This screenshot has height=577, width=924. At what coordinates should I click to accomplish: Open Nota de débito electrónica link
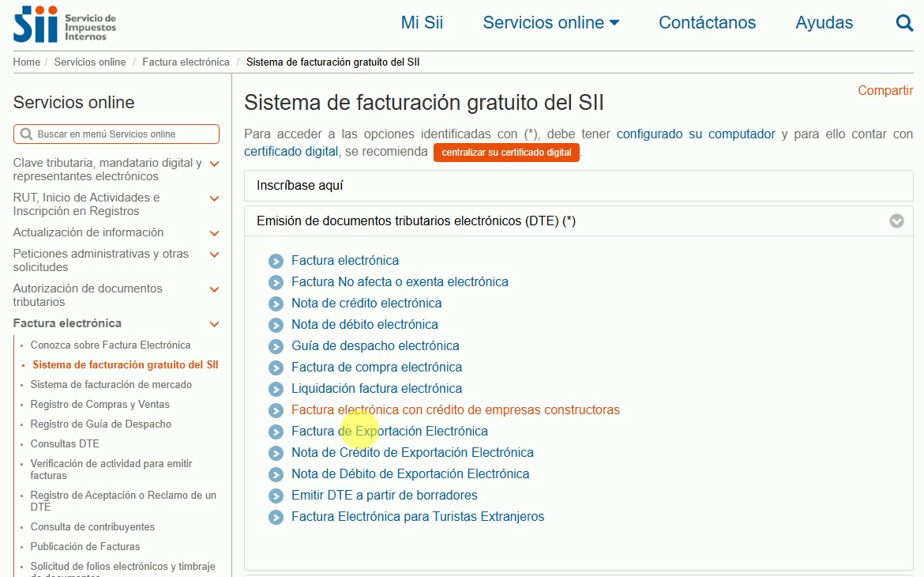[364, 324]
